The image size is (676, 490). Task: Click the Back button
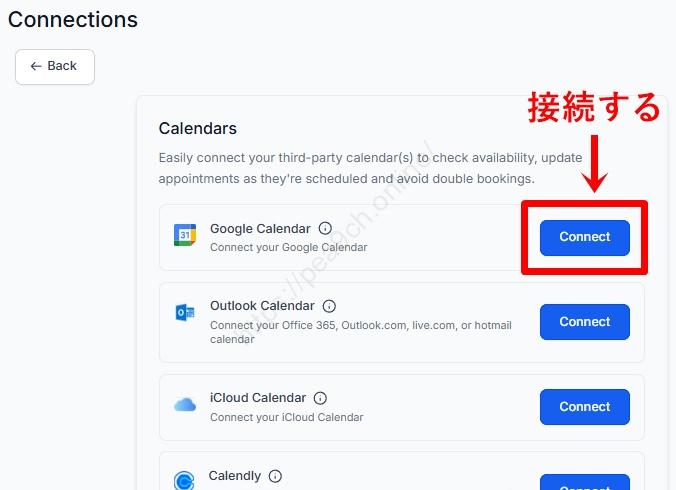pyautogui.click(x=54, y=66)
